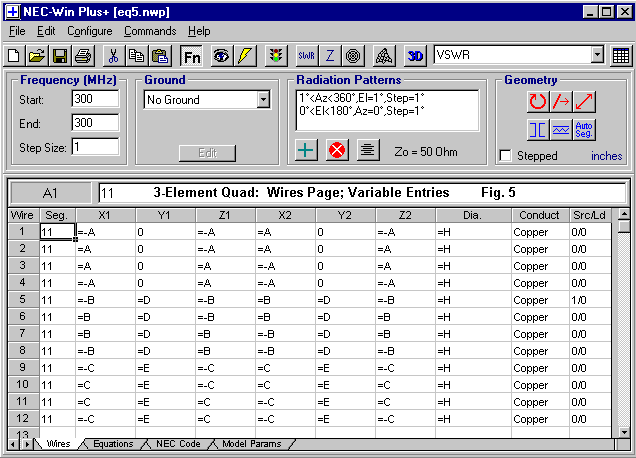Switch to the Equations tab
Screen dimensions: 636x458
[x=112, y=443]
